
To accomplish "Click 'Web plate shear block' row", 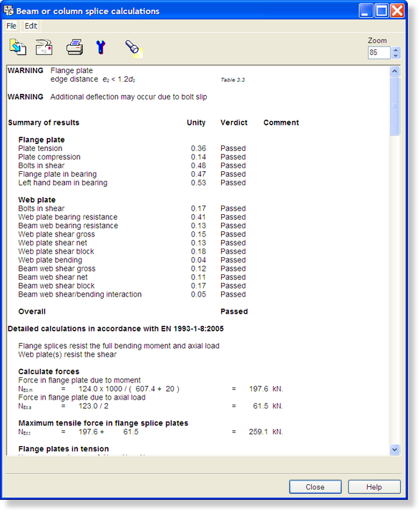I will (56, 251).
